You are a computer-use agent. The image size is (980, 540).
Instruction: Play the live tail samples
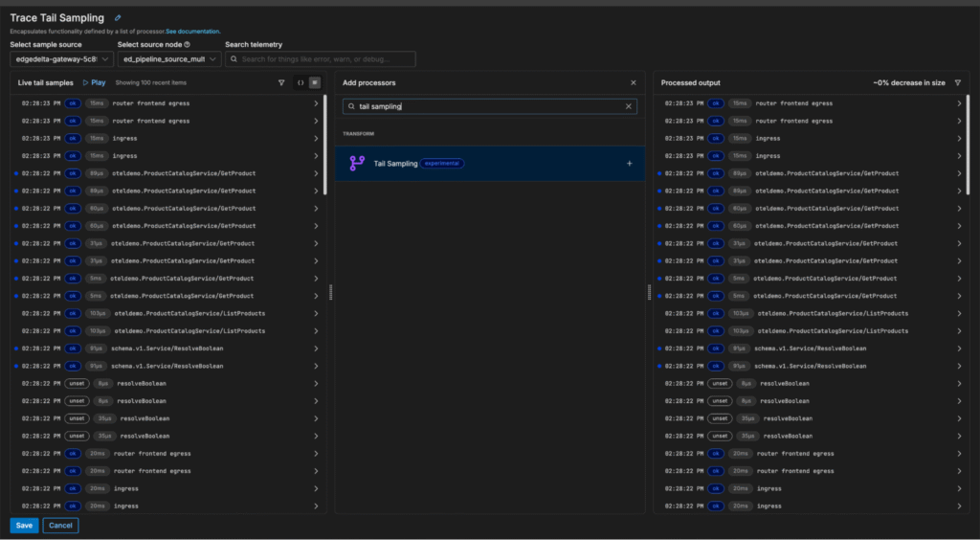(x=94, y=83)
